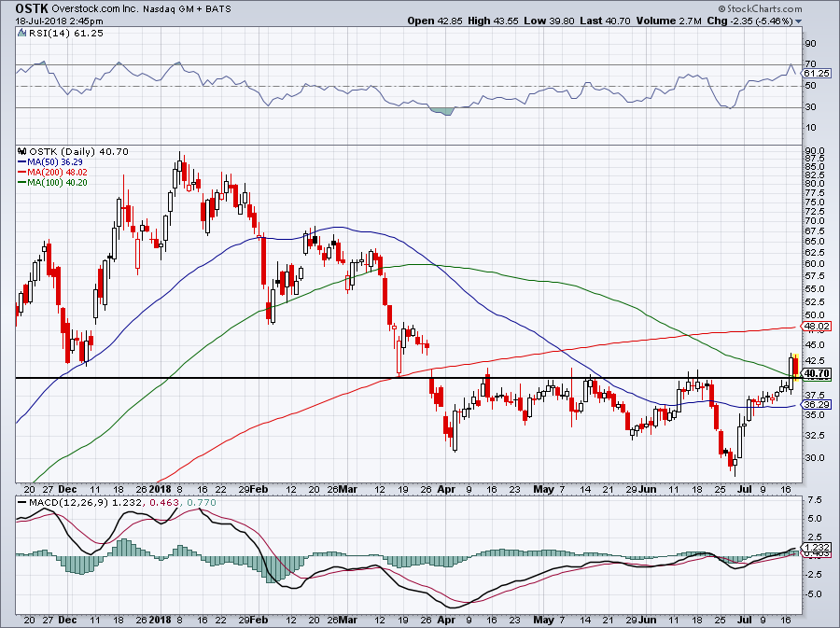
Task: Click the blue 36.29 price tag on right axis
Action: point(817,405)
